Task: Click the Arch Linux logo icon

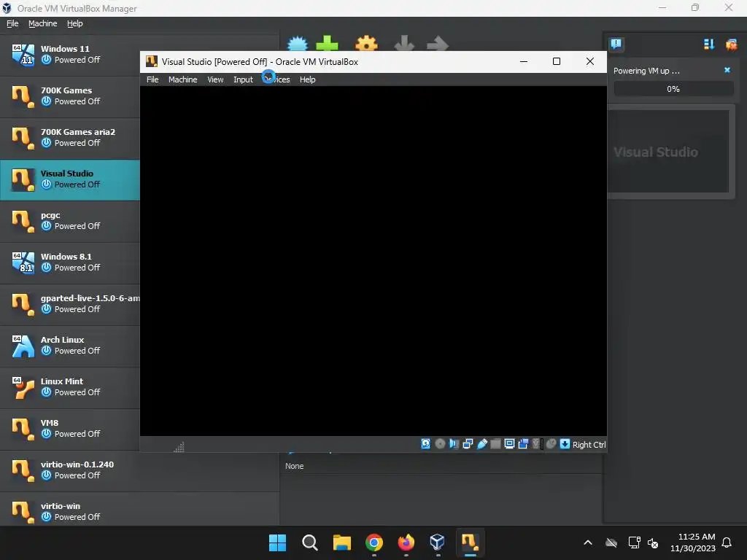Action: pos(23,346)
